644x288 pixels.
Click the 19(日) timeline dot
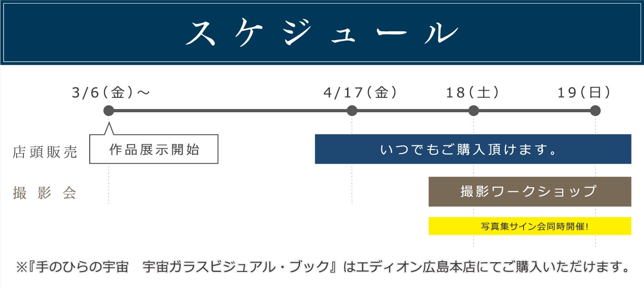(x=595, y=111)
